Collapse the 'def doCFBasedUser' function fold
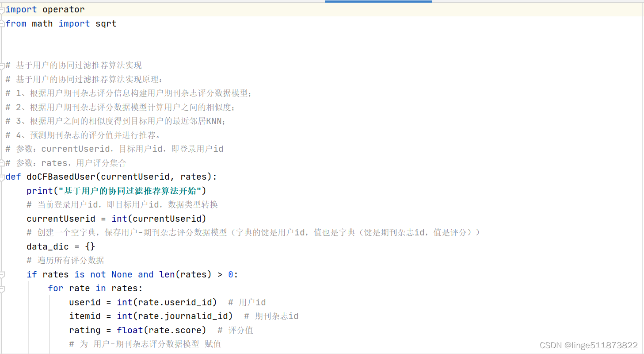This screenshot has width=644, height=354. tap(2, 177)
